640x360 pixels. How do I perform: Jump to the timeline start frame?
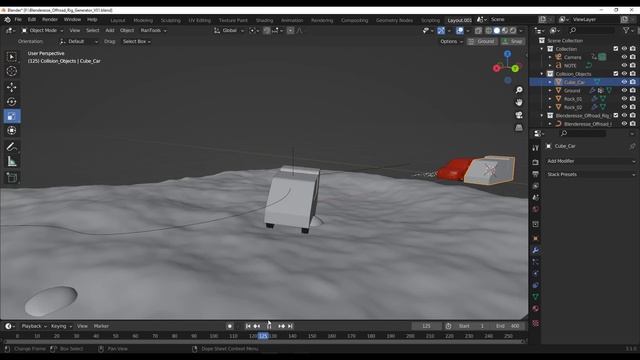point(248,326)
